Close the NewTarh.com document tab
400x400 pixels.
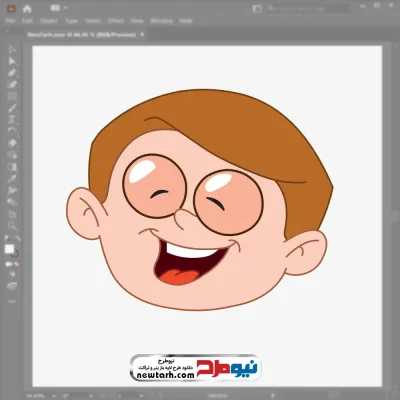click(x=142, y=34)
